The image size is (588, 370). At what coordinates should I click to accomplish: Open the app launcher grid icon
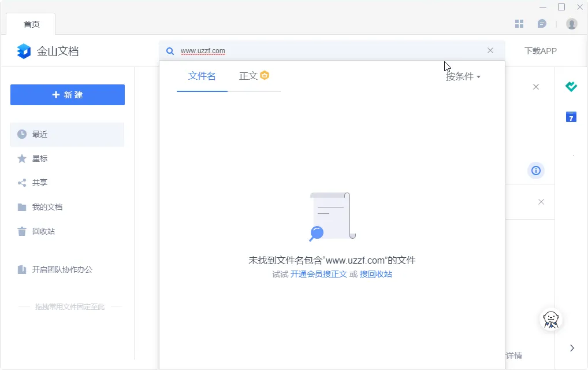(519, 23)
